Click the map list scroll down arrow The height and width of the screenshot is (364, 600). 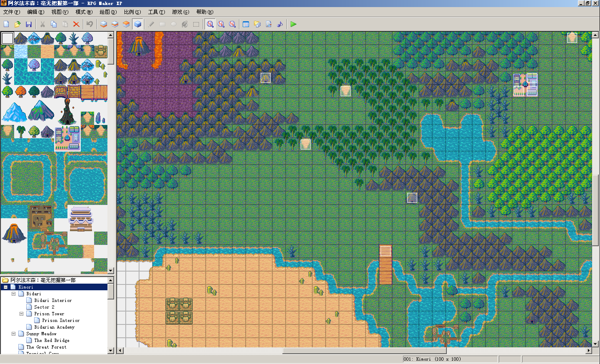click(x=111, y=351)
